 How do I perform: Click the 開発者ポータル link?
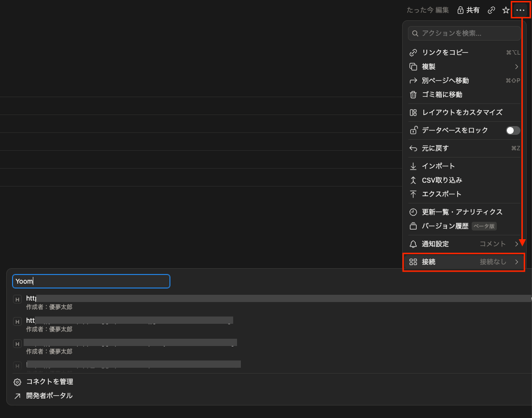pos(49,396)
